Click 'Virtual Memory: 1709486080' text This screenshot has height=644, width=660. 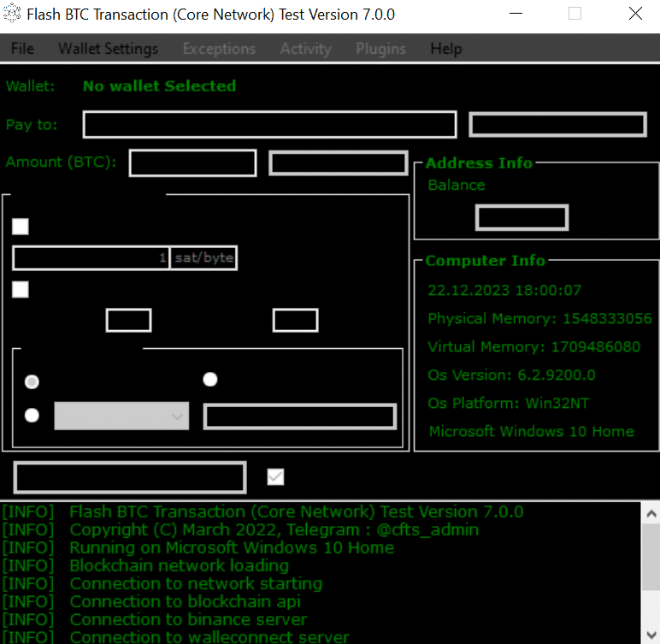click(x=533, y=346)
